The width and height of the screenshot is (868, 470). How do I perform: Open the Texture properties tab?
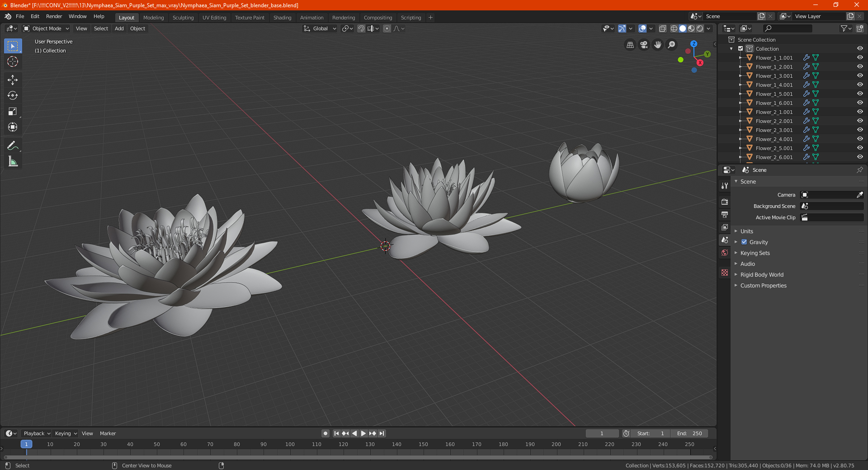coord(725,273)
